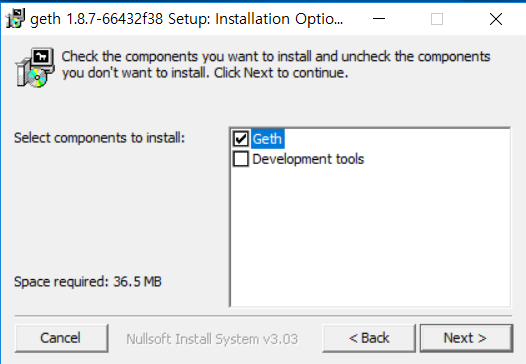Click the computer and CD setup icon
526x364 pixels.
tap(35, 67)
